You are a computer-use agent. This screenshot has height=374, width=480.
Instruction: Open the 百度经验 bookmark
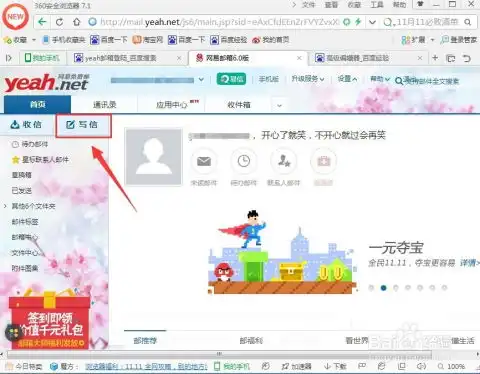[x=229, y=40]
